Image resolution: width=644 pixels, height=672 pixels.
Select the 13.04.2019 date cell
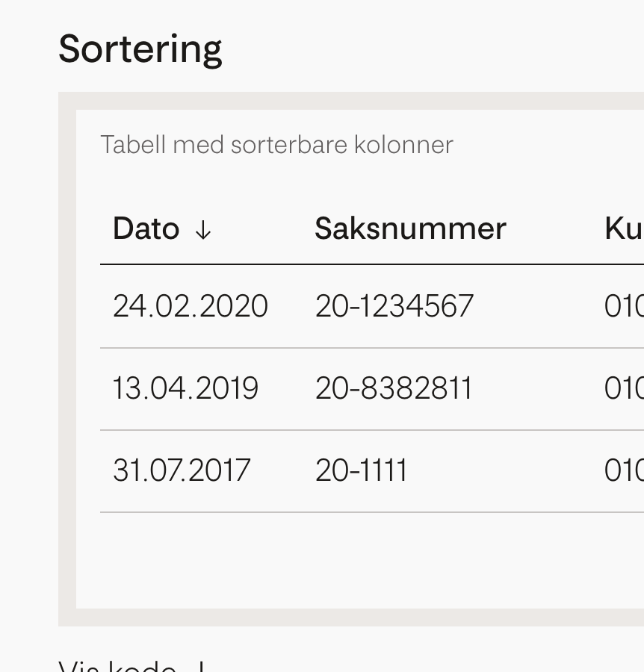[x=185, y=388]
